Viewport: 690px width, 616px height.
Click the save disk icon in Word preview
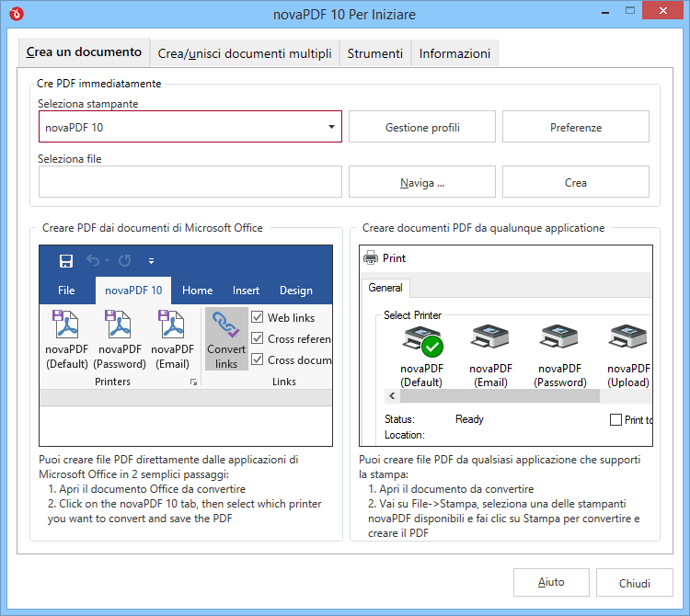[x=66, y=261]
